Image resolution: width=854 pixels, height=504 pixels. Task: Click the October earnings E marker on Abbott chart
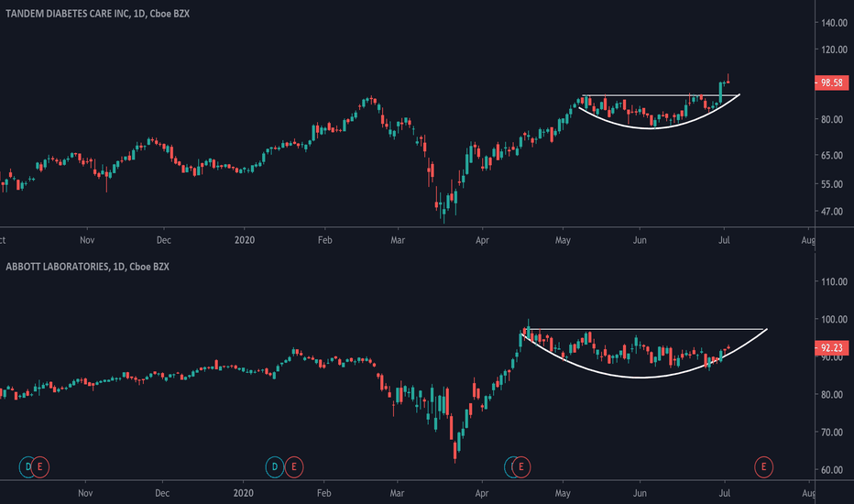click(39, 467)
